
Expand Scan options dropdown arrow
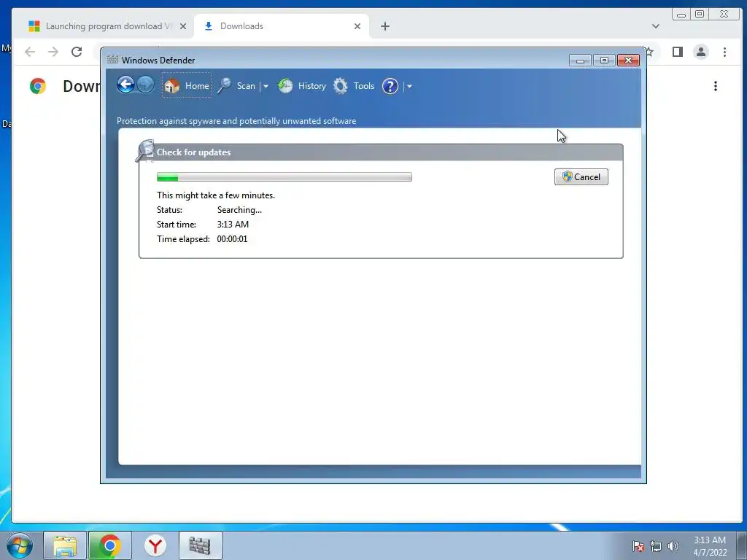click(266, 87)
